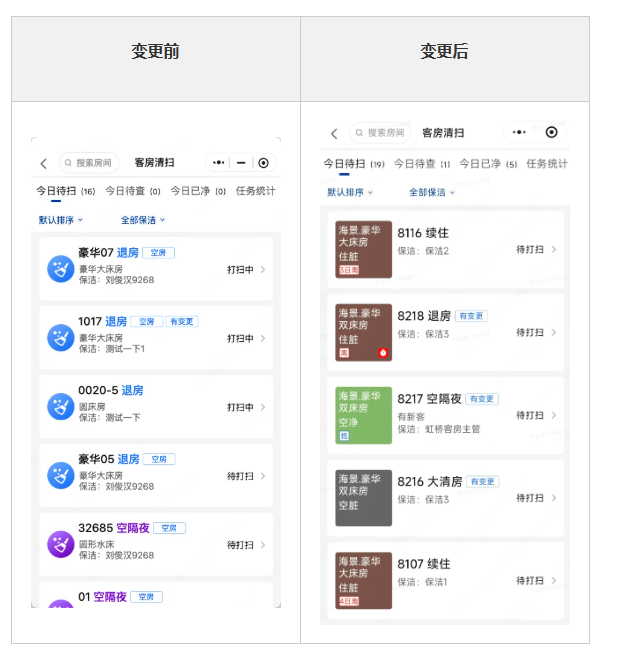Open 默认排序 sort dropdown in 变更后 screen
632x659 pixels.
point(349,192)
